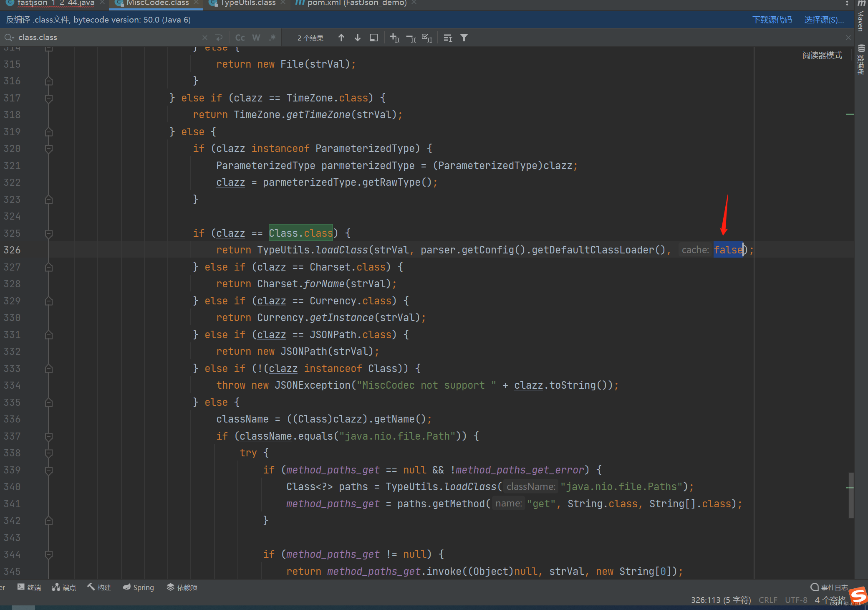Enable 阅读器模式 reader mode
Viewport: 868px width, 610px height.
(x=822, y=55)
